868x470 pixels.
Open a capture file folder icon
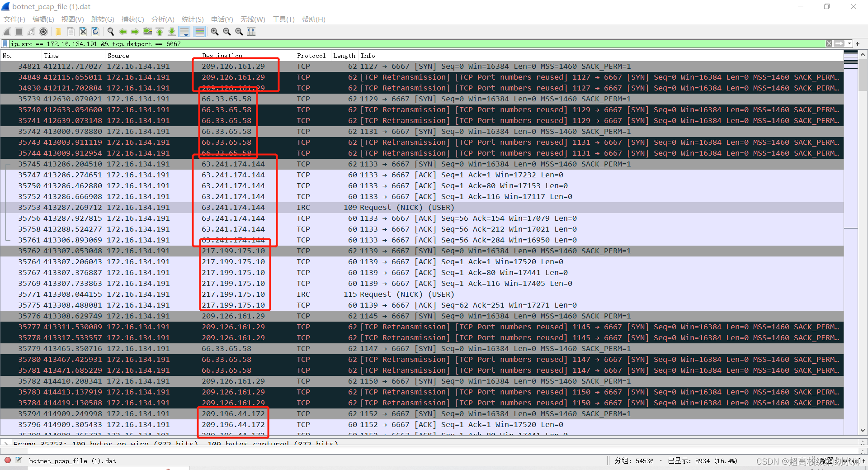pyautogui.click(x=58, y=32)
